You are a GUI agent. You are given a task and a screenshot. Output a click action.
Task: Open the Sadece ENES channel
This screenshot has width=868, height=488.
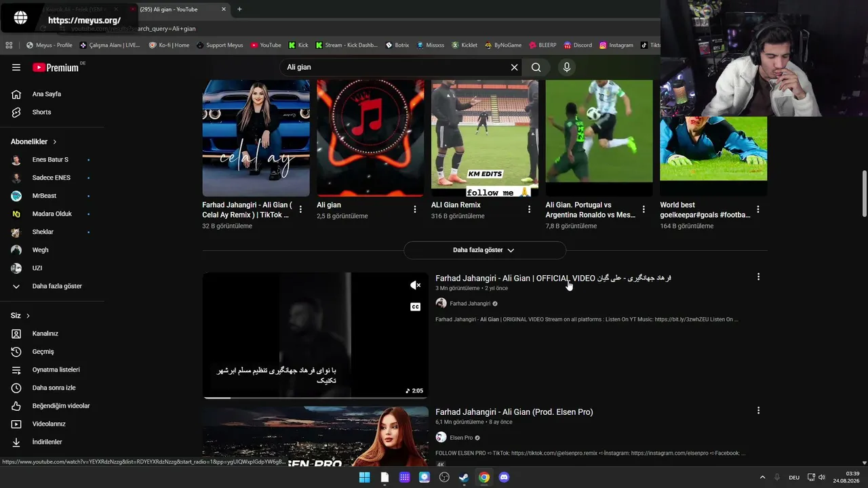[x=52, y=178]
